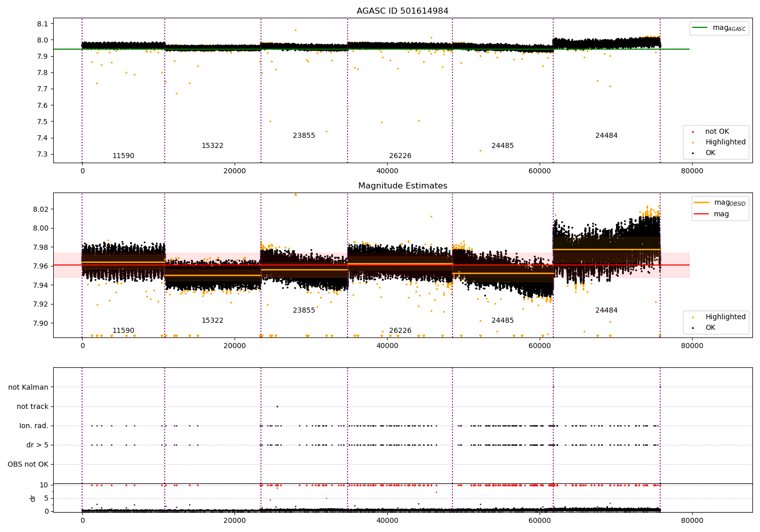
Task: Click OBSID label 26226 in the top plot
Action: (x=400, y=156)
